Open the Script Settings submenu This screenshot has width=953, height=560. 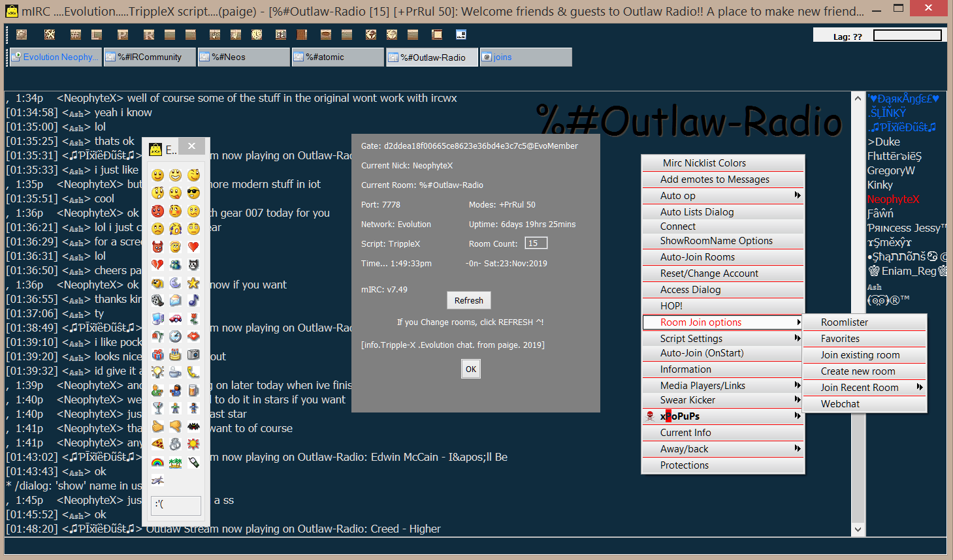tap(722, 339)
